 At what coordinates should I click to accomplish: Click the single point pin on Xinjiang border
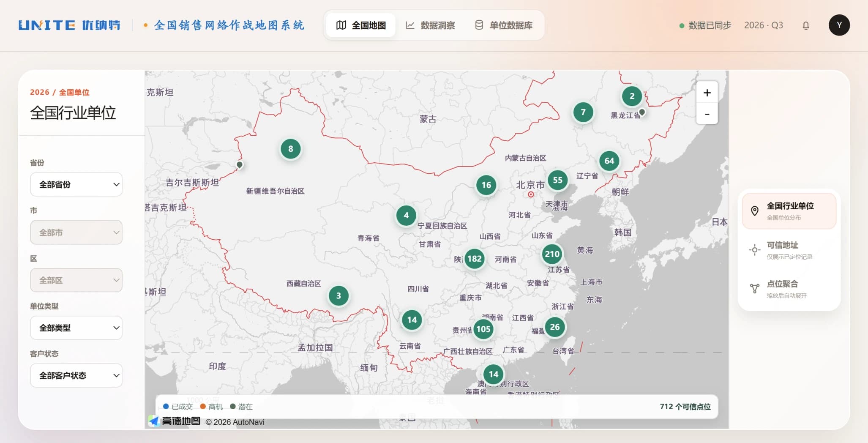pyautogui.click(x=240, y=164)
